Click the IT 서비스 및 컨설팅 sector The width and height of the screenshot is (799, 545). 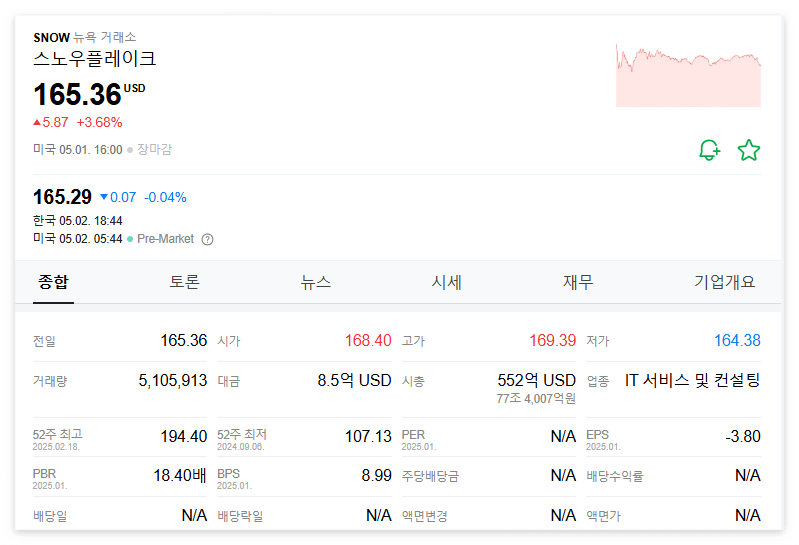click(x=693, y=380)
